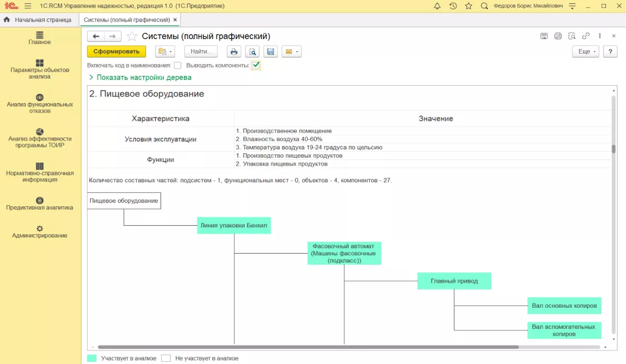Select Фасовочный автомат node
626x364 pixels.
coord(344,253)
